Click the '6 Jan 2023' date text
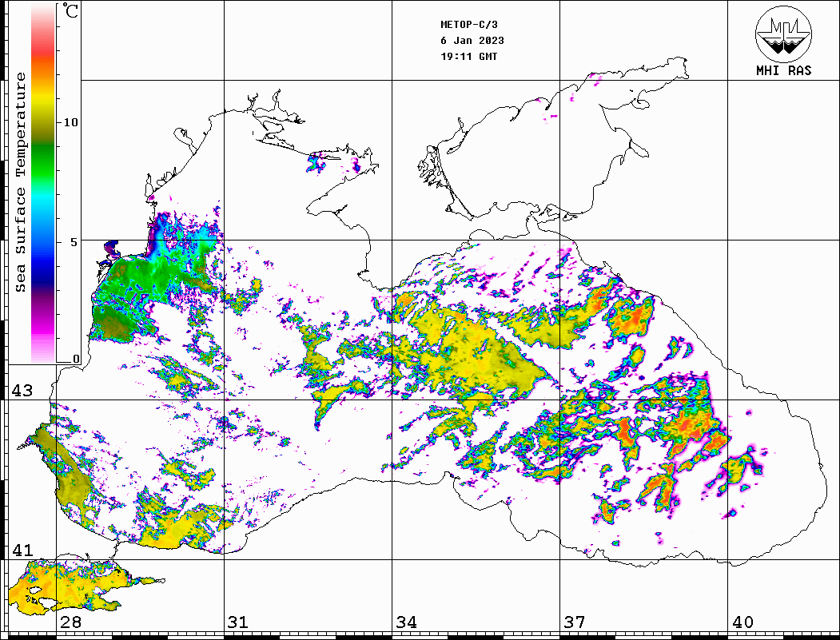This screenshot has height=640, width=840. coord(472,41)
